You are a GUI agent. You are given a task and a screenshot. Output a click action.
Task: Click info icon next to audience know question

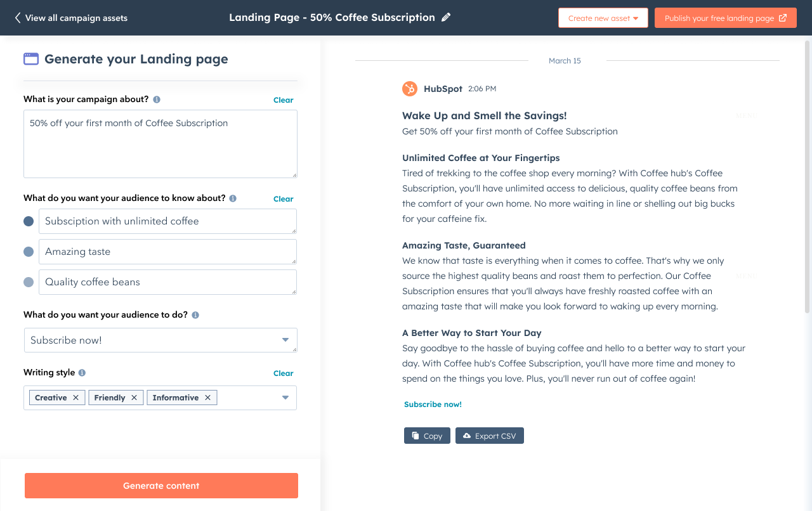(233, 198)
